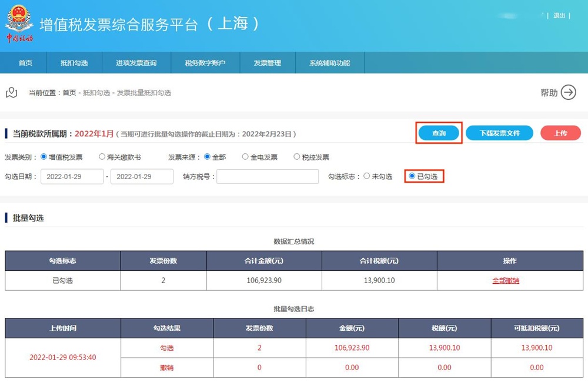Set check status to 未勾选
The width and height of the screenshot is (588, 383).
(367, 176)
